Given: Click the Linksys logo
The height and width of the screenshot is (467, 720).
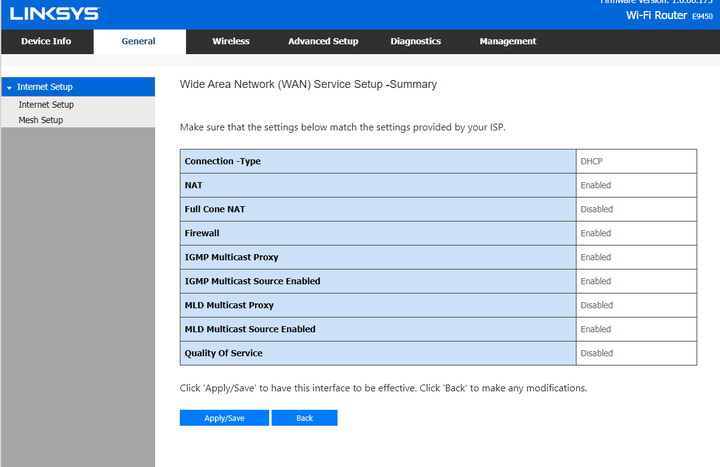Looking at the screenshot, I should tap(54, 14).
